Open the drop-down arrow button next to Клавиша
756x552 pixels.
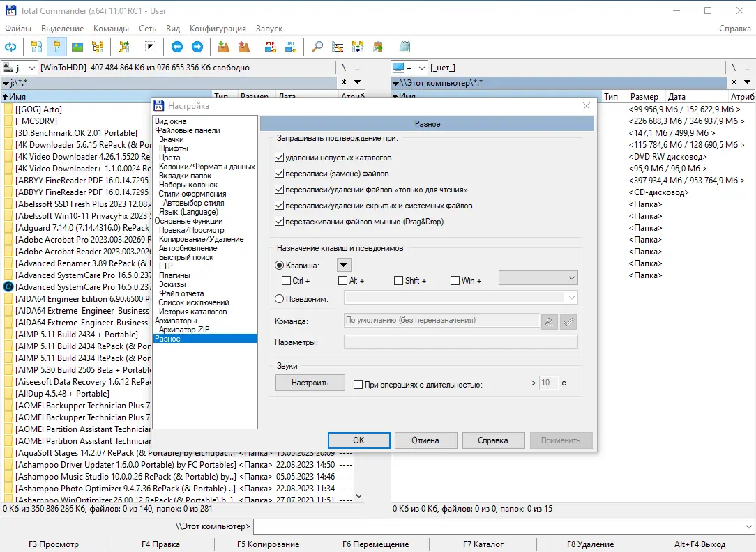pos(344,265)
